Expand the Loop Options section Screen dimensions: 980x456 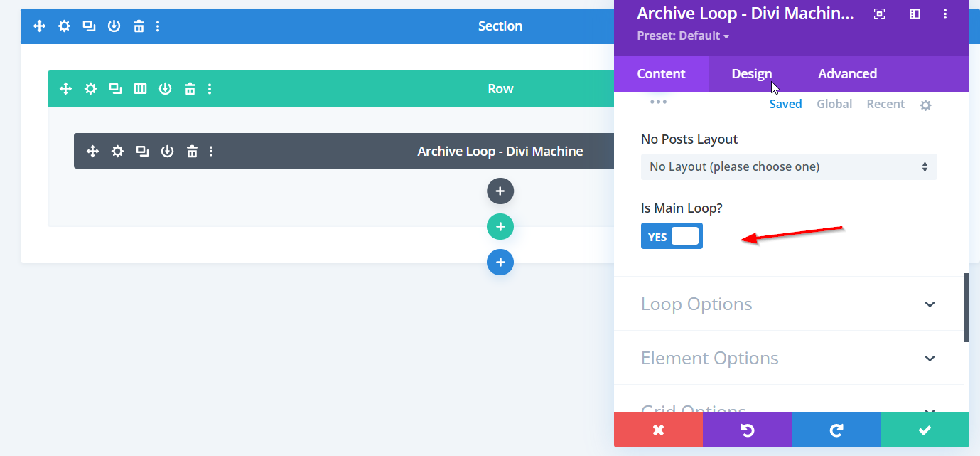788,304
